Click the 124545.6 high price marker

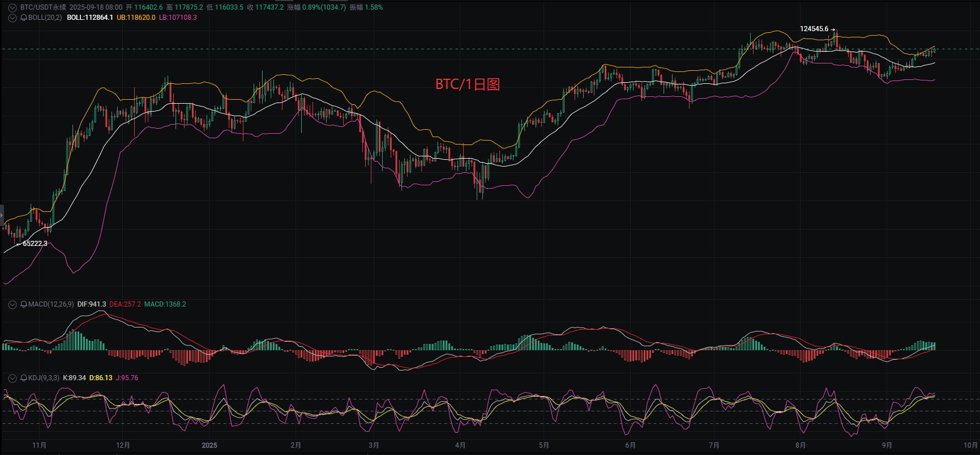[814, 29]
